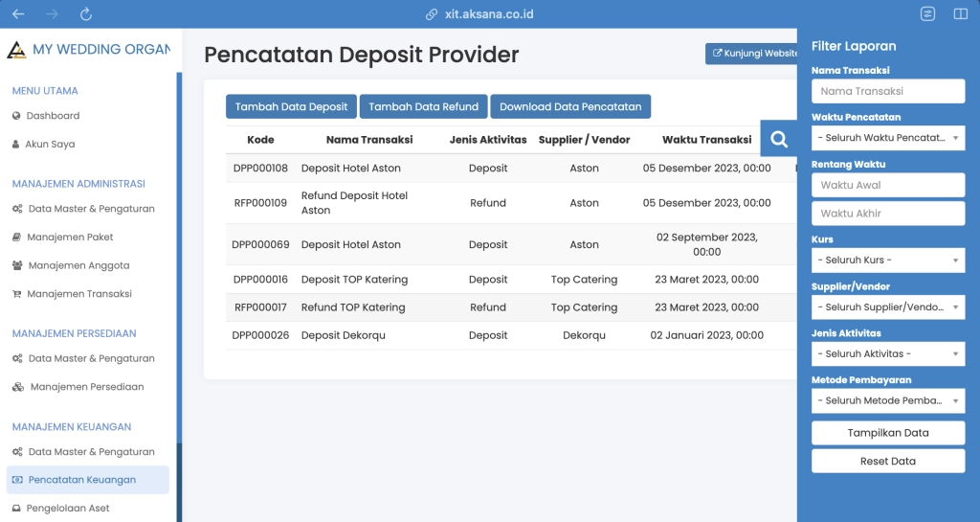The height and width of the screenshot is (522, 980).
Task: Click the blue magnifier search icon
Action: (779, 139)
